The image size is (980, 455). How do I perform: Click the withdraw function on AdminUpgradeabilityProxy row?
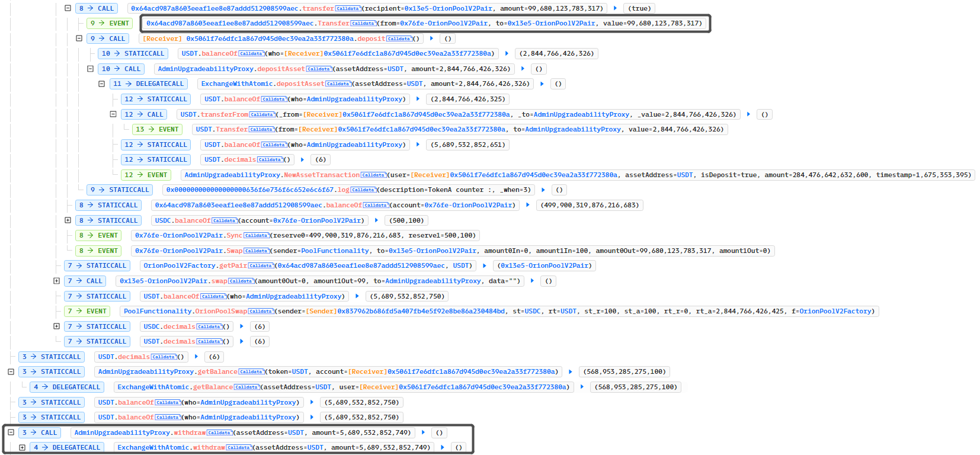tap(190, 433)
